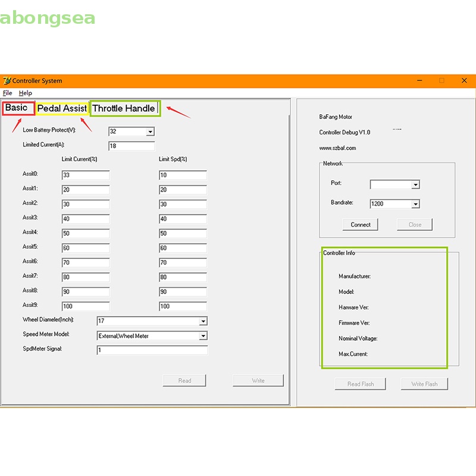
Task: Focus the SpdMeter Signal input field
Action: [x=152, y=350]
